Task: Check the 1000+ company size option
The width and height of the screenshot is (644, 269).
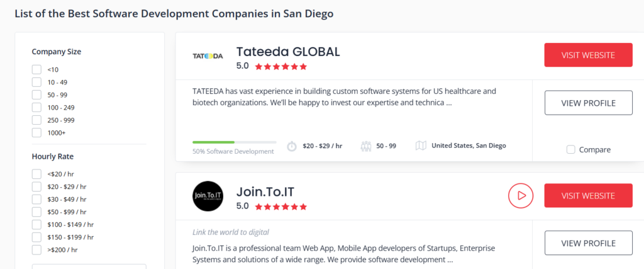Action: click(37, 133)
